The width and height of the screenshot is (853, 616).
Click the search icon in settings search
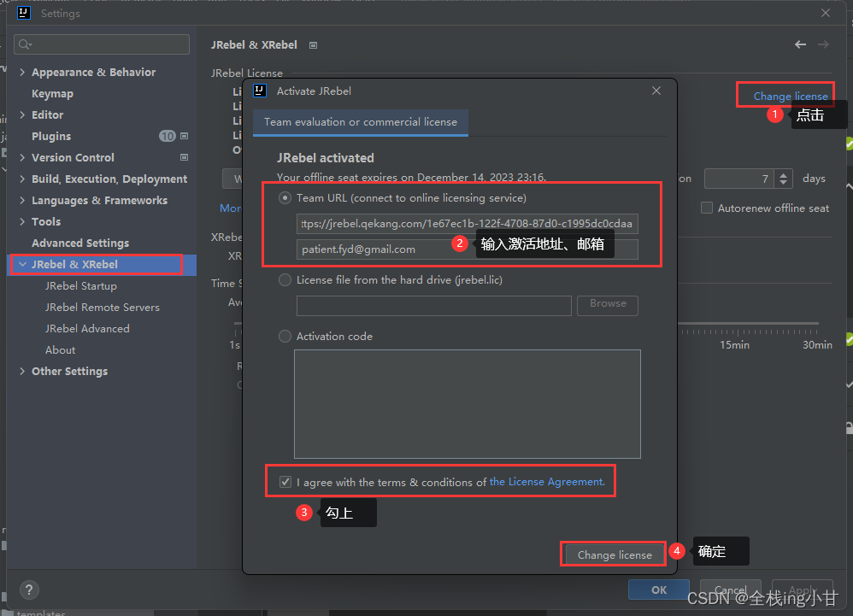click(25, 44)
